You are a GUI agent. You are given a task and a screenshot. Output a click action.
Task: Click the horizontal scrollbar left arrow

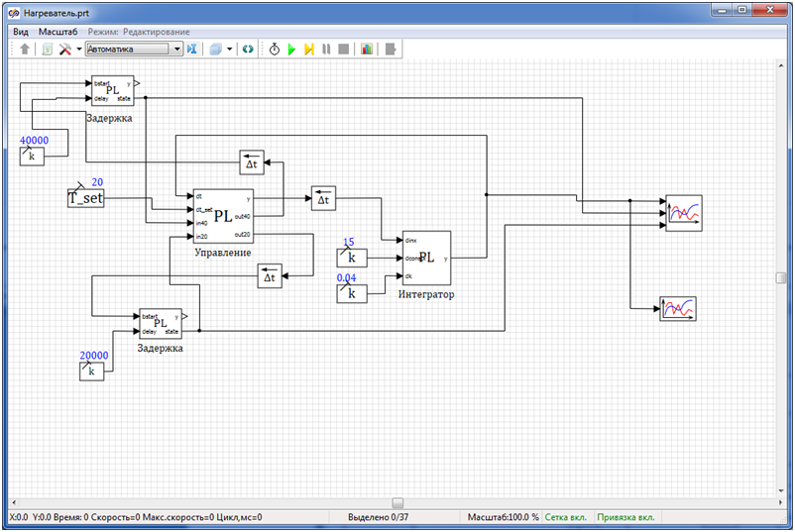click(x=14, y=502)
